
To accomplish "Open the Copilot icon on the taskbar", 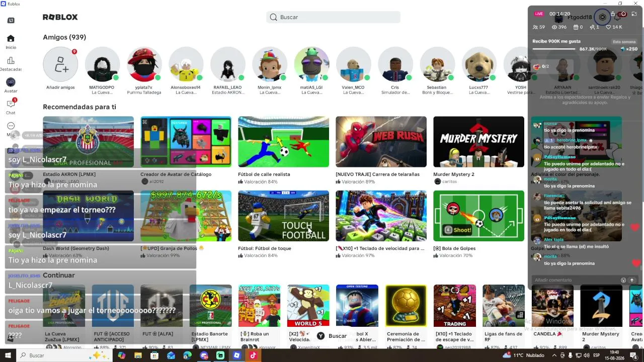I will tap(121, 355).
